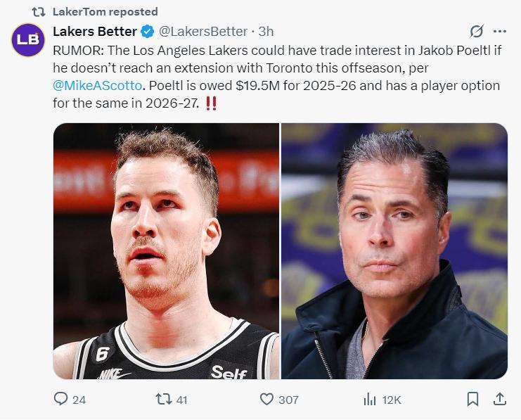
Task: Open the 3h timestamp link
Action: [266, 32]
